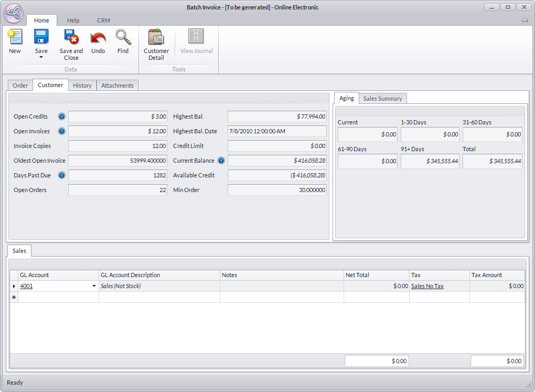535x392 pixels.
Task: Collapse the ribbon with the chevron
Action: coord(525,20)
